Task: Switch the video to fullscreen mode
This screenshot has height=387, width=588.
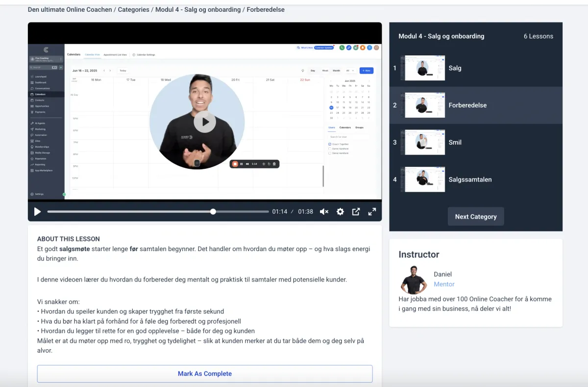Action: point(372,211)
